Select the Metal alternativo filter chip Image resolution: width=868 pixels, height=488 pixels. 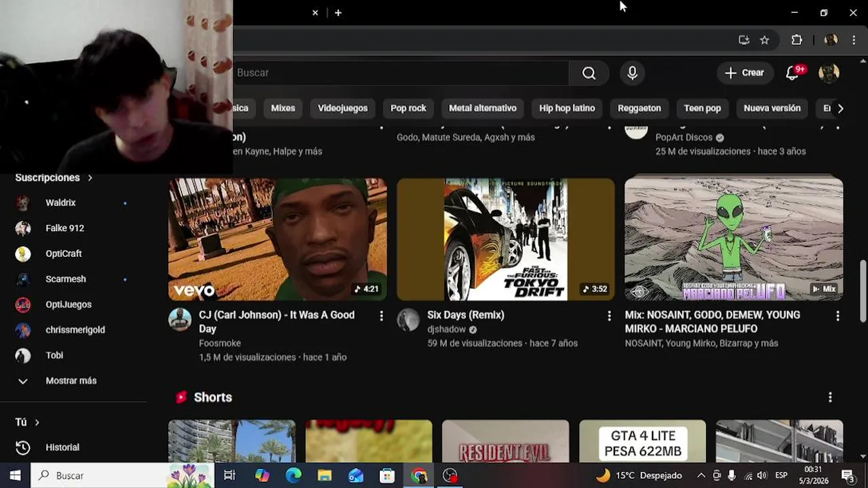pos(483,108)
